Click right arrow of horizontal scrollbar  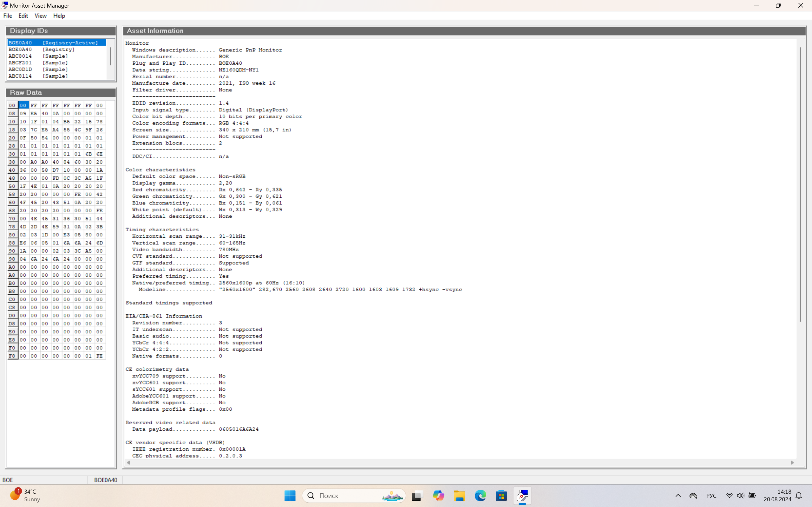(792, 463)
